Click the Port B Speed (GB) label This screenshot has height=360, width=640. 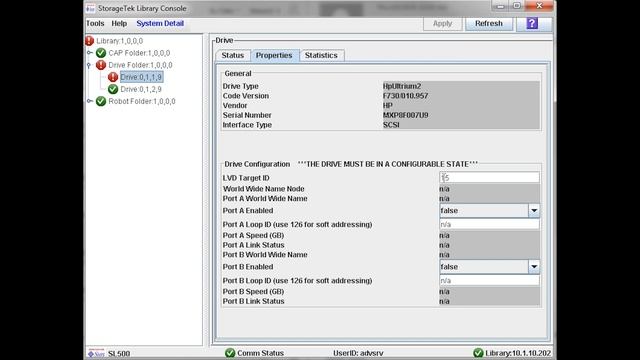tap(253, 291)
